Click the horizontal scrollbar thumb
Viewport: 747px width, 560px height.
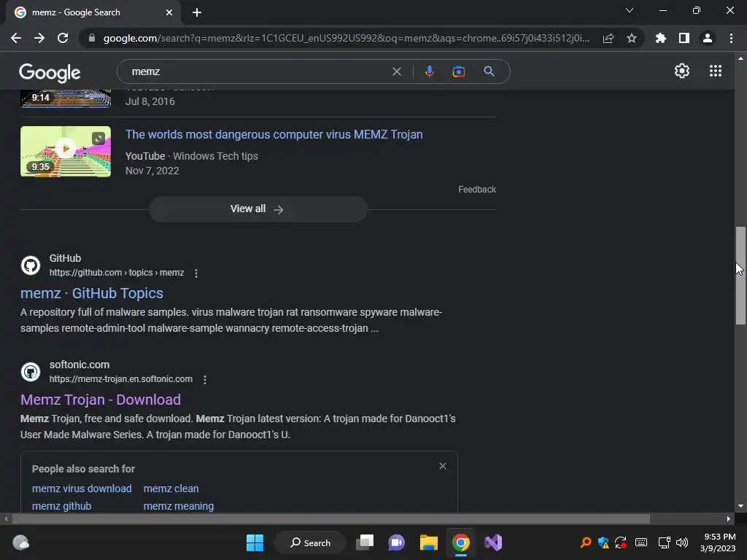331,518
